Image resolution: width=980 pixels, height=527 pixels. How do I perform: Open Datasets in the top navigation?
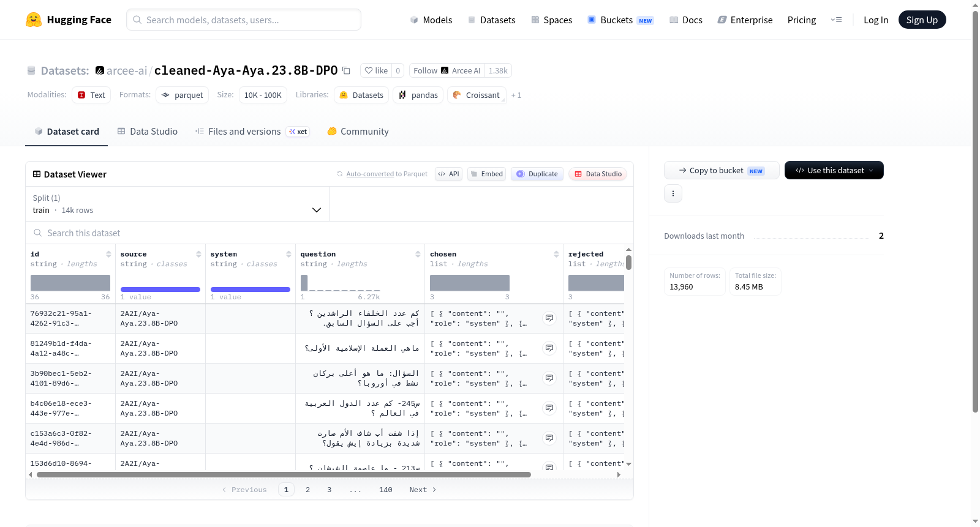pyautogui.click(x=491, y=20)
